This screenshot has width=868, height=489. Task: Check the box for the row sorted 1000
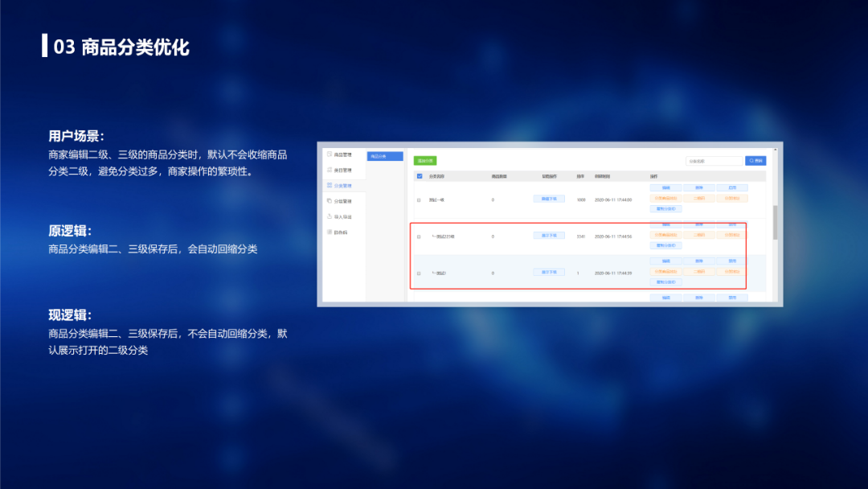point(419,199)
